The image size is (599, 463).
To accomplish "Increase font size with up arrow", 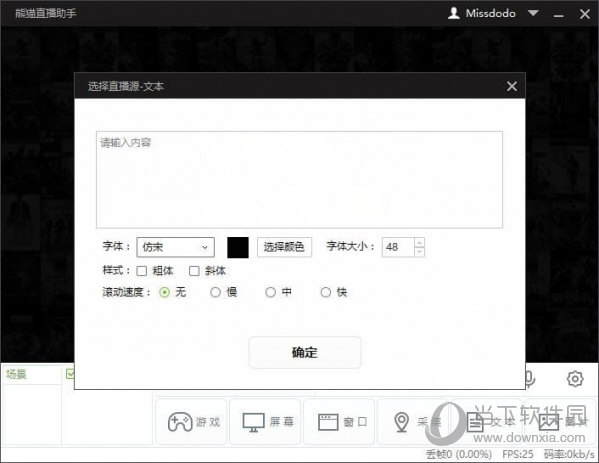I will [419, 243].
